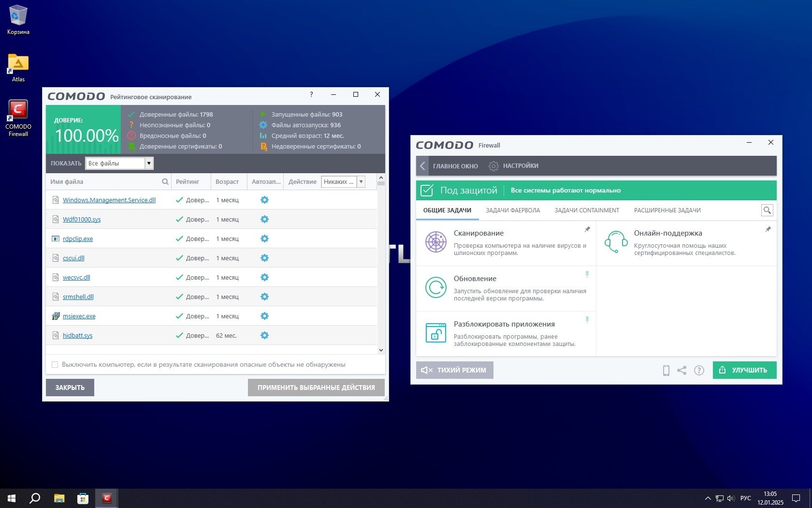Image resolution: width=812 pixels, height=508 pixels.
Task: Switch to the 'Задачи фаервола' tab
Action: 513,210
